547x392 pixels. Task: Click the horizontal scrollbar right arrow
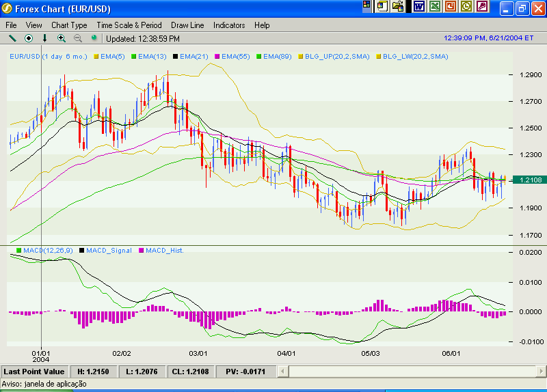coord(541,372)
